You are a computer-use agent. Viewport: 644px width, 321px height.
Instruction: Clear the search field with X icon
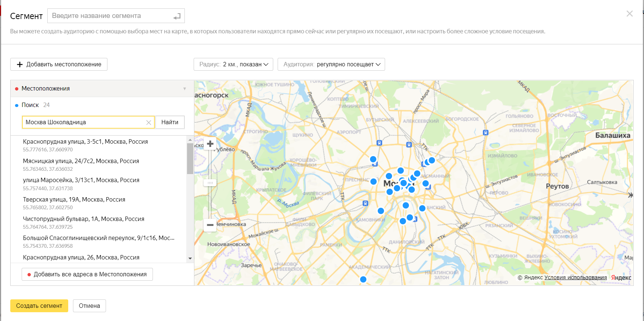coord(149,123)
